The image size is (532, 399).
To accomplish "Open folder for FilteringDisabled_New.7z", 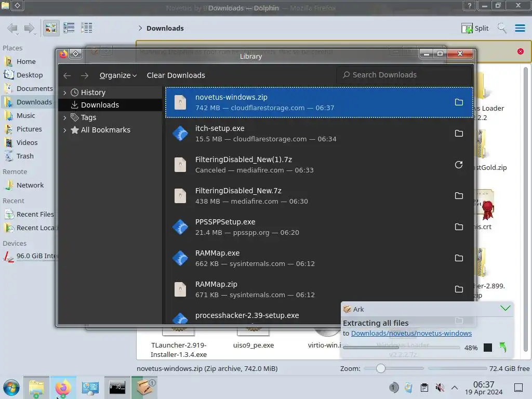I will point(459,196).
